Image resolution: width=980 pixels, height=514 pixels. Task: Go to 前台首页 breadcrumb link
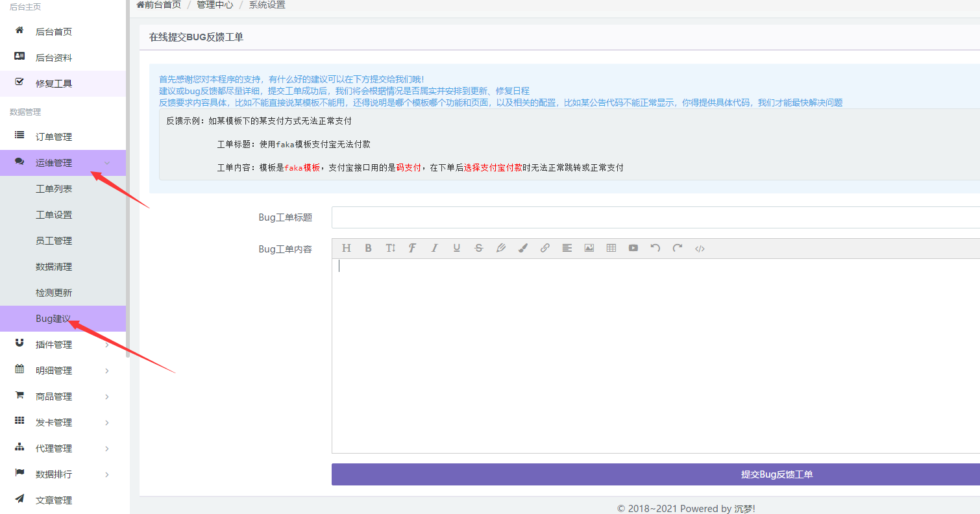click(x=159, y=5)
